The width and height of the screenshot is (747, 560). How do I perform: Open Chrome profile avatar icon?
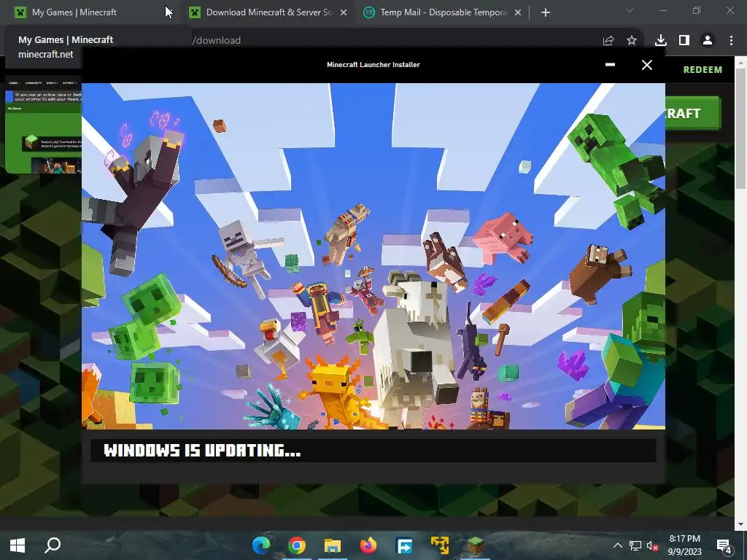[x=708, y=41]
